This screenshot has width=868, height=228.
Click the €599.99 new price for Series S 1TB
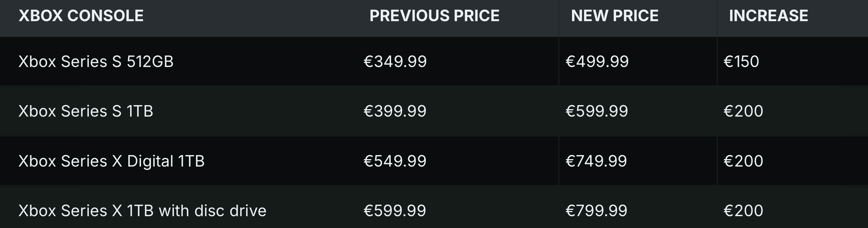(x=596, y=111)
